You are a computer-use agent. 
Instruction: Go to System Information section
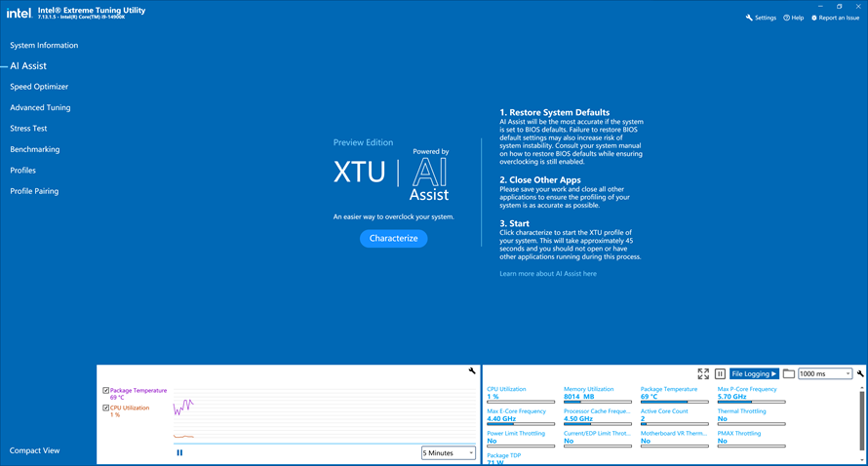[x=44, y=46]
